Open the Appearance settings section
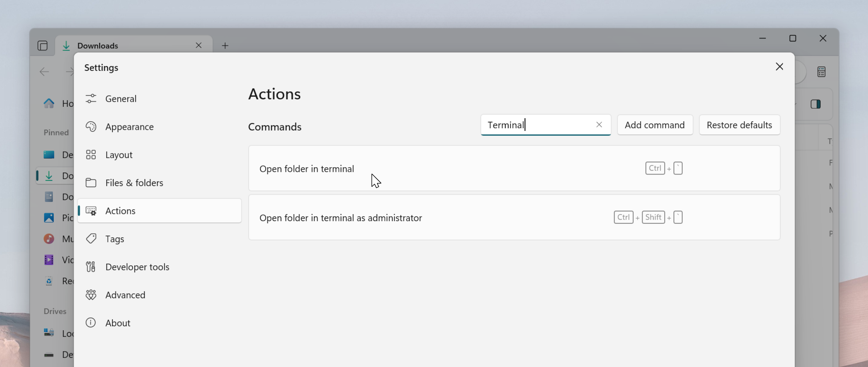The image size is (868, 367). (x=130, y=126)
